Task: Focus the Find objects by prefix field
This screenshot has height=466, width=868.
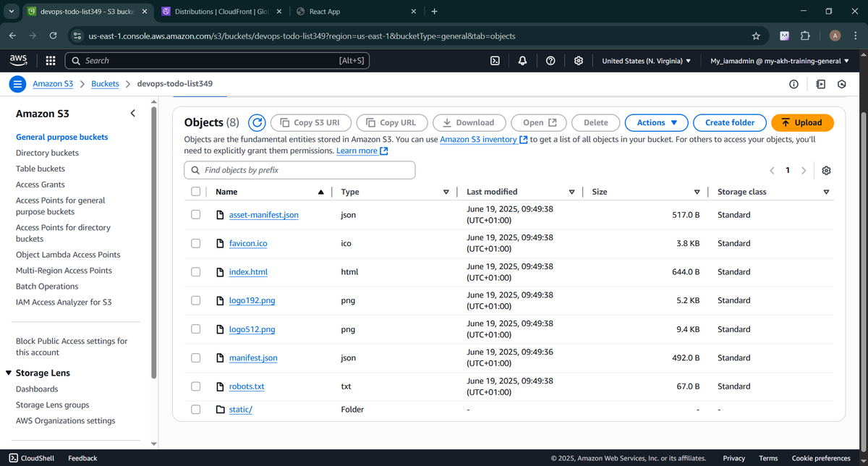Action: (x=299, y=170)
